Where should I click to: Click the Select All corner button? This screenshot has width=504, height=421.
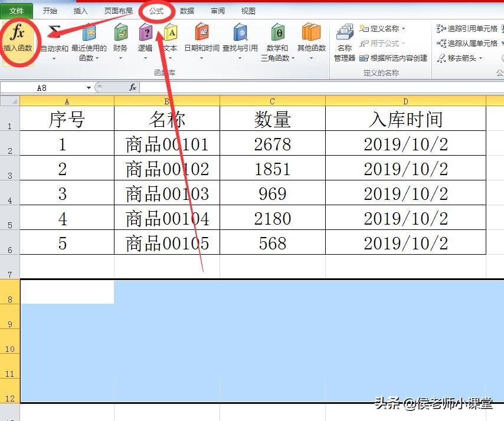coord(10,101)
